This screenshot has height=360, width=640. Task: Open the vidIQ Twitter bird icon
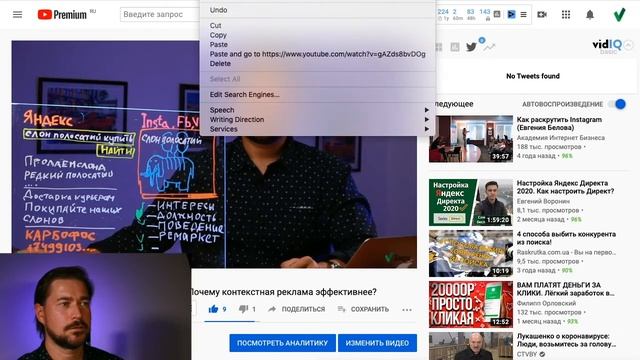coord(471,47)
